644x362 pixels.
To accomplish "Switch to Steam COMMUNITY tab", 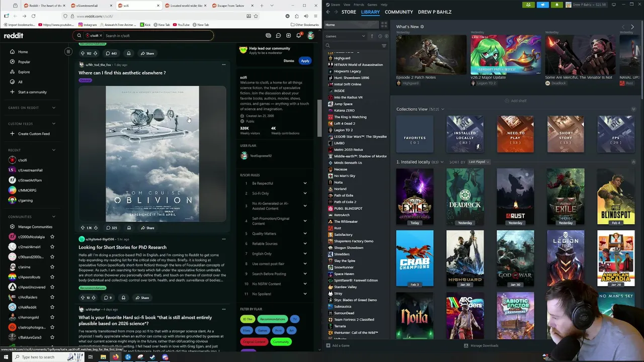I will click(398, 12).
